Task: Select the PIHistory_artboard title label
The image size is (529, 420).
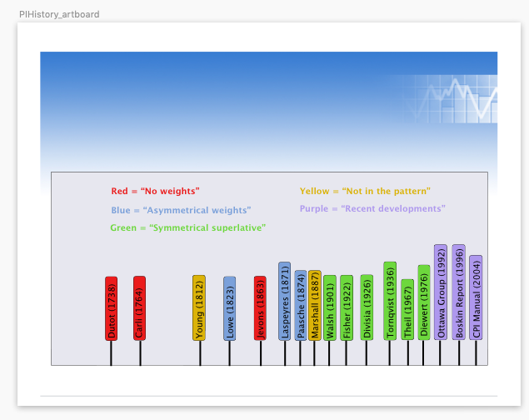Action: tap(59, 14)
